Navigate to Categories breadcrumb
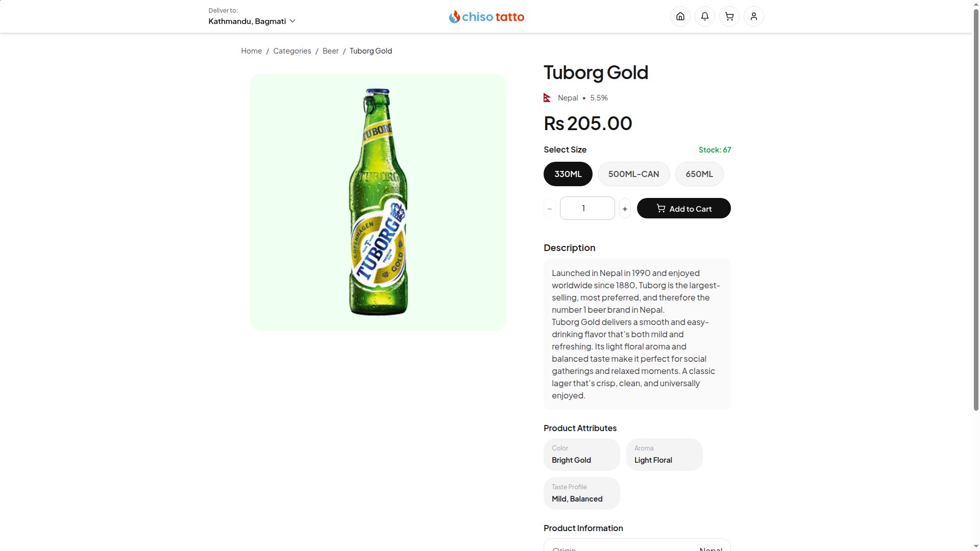 click(292, 51)
